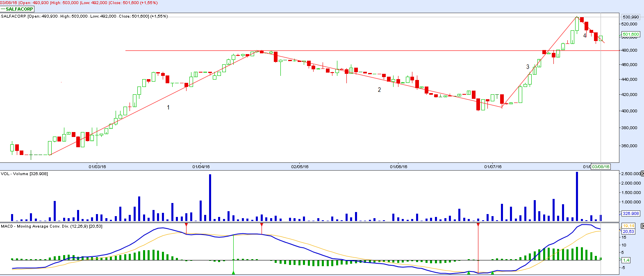Click the 480,000 price axis label
The height and width of the screenshot is (276, 644).
click(x=630, y=50)
